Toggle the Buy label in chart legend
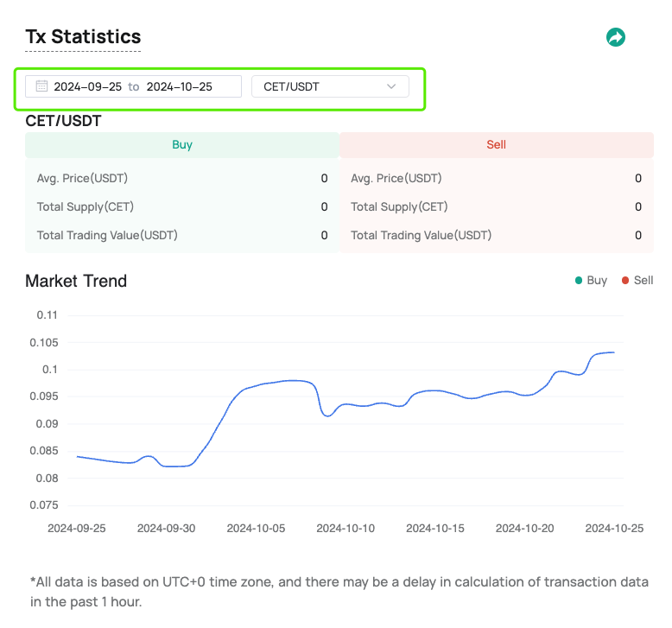The height and width of the screenshot is (628, 672). pyautogui.click(x=597, y=281)
